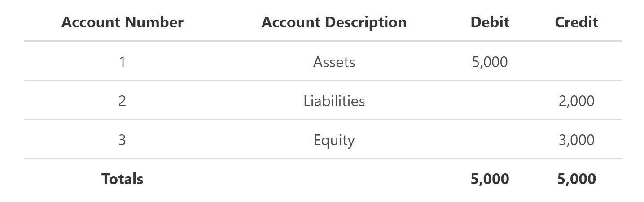
Task: Click the Assets debit amount 5,000
Action: tap(490, 62)
